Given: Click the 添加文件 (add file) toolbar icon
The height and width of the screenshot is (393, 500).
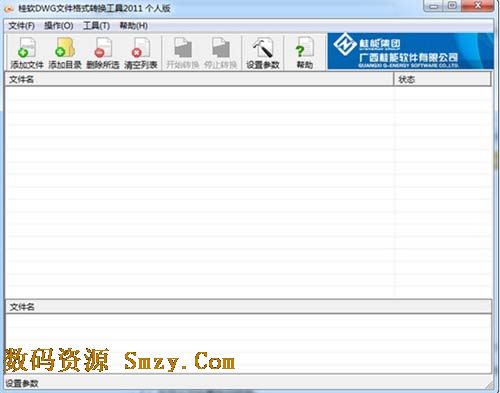Looking at the screenshot, I should [27, 53].
